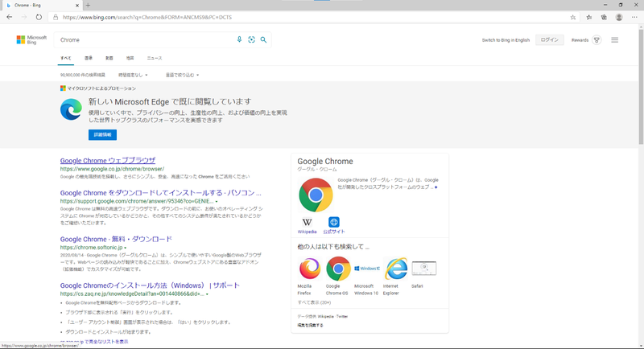Select the Mozilla Firefox related search
This screenshot has width=644, height=349.
click(309, 269)
